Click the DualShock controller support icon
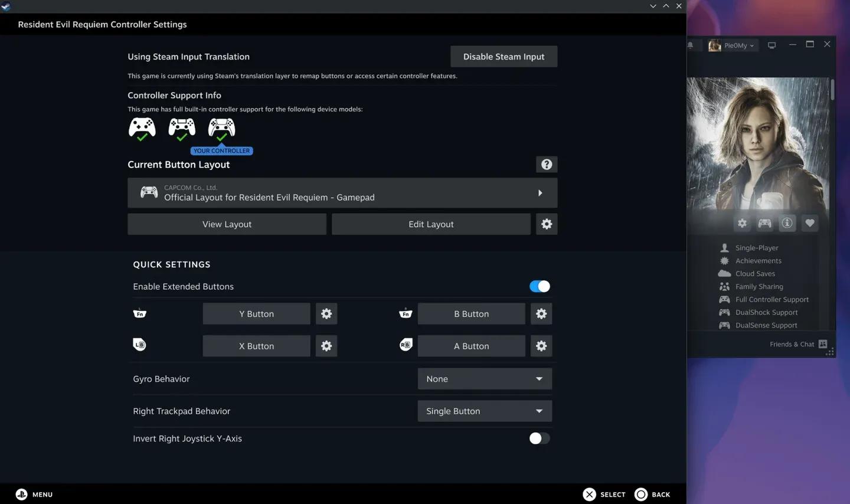850x504 pixels. [182, 129]
